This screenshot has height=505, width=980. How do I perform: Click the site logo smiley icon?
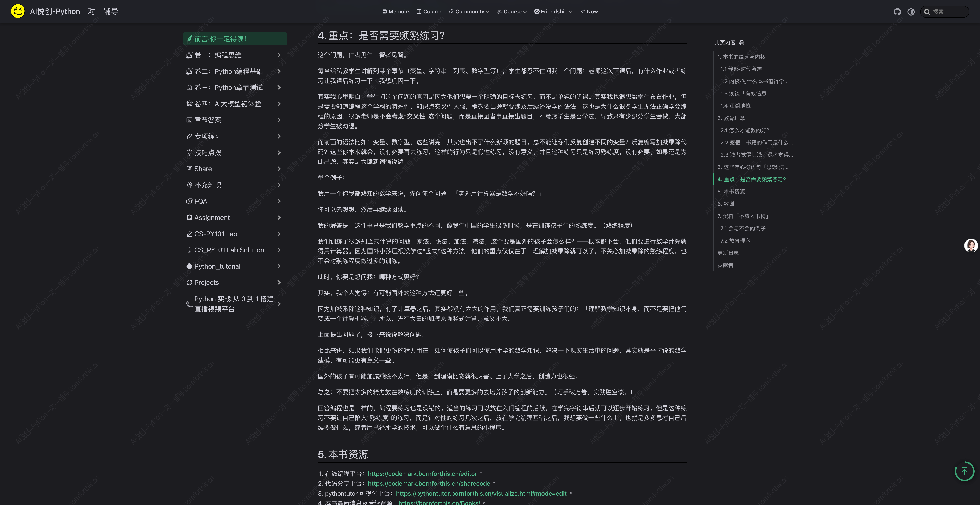pyautogui.click(x=18, y=11)
